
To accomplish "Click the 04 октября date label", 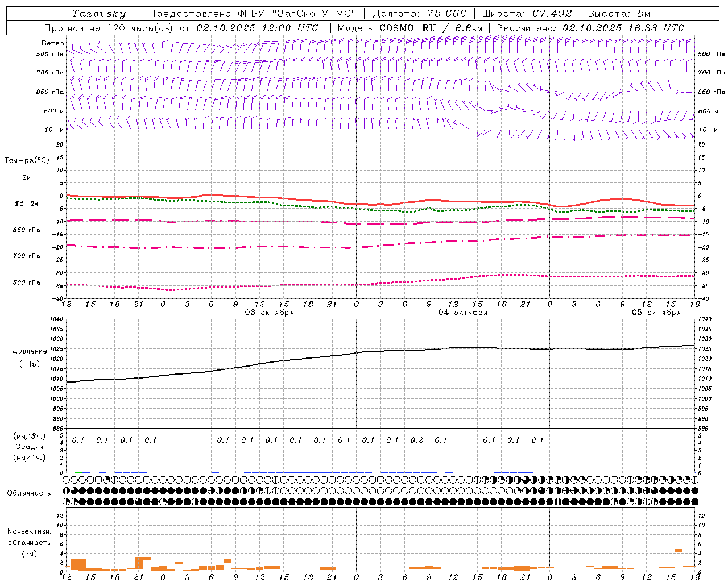I will pos(463,313).
